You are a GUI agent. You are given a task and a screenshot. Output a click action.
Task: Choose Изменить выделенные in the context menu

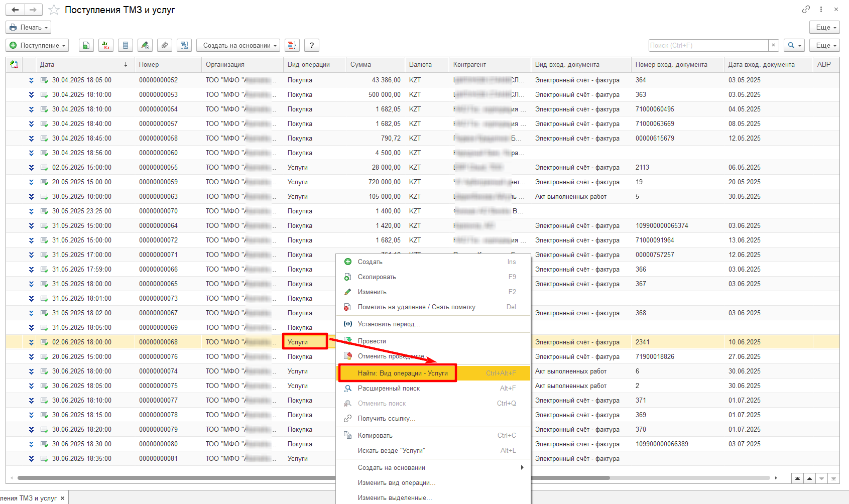pos(433,498)
